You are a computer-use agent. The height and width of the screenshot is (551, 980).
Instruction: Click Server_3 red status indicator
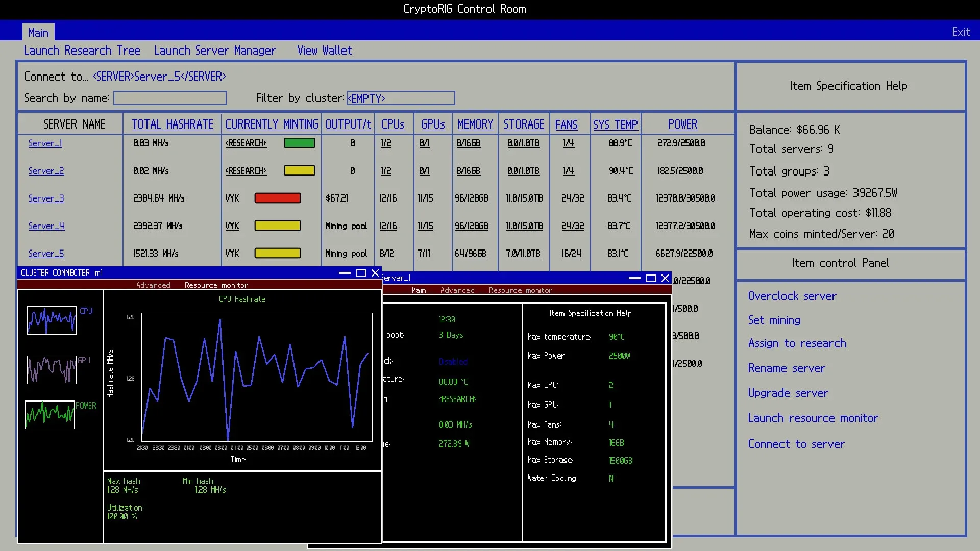pos(277,198)
